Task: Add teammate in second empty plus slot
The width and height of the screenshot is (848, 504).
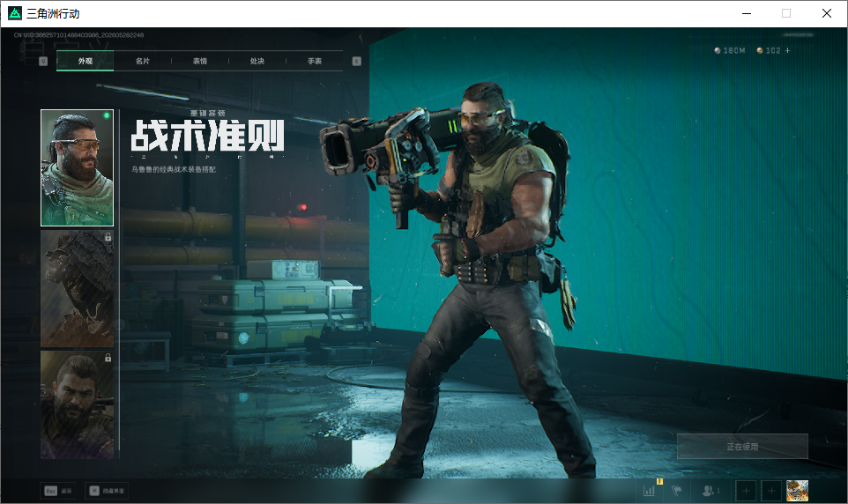Action: [771, 491]
